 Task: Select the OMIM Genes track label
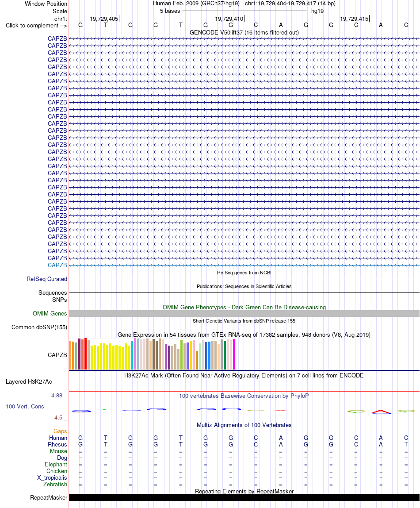click(50, 314)
